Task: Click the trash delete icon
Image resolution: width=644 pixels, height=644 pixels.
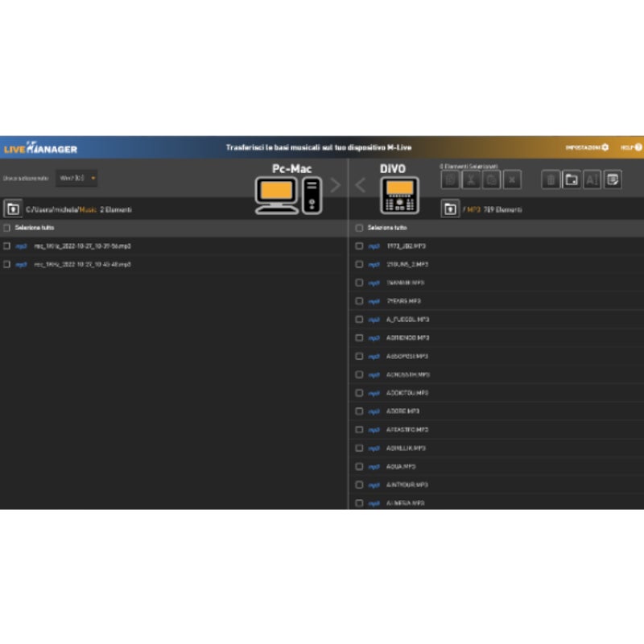Action: tap(551, 180)
